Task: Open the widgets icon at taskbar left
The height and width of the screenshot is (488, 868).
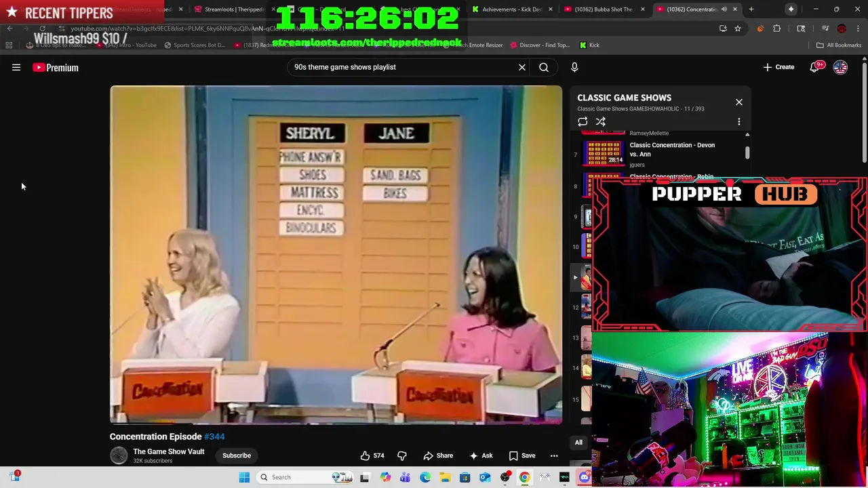Action: point(15,476)
